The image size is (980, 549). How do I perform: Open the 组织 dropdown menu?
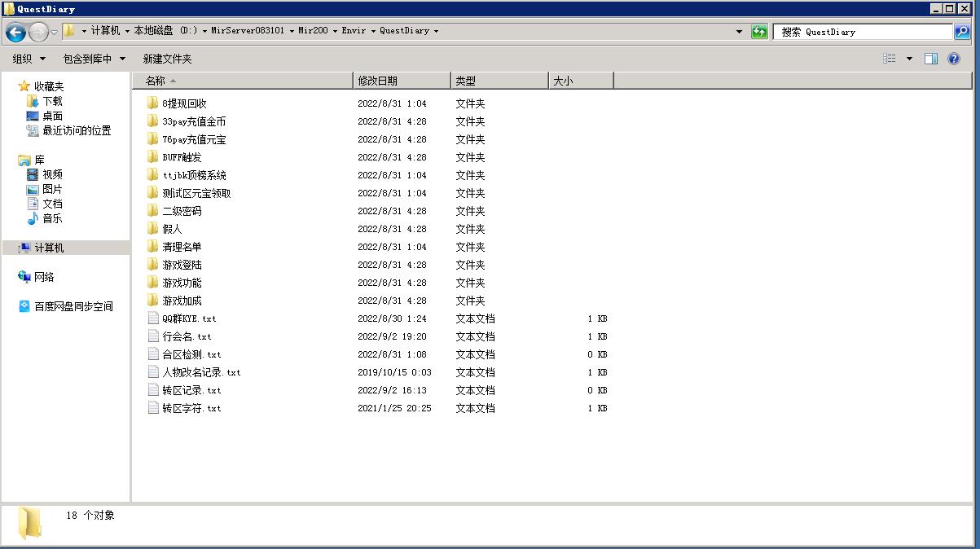tap(29, 59)
